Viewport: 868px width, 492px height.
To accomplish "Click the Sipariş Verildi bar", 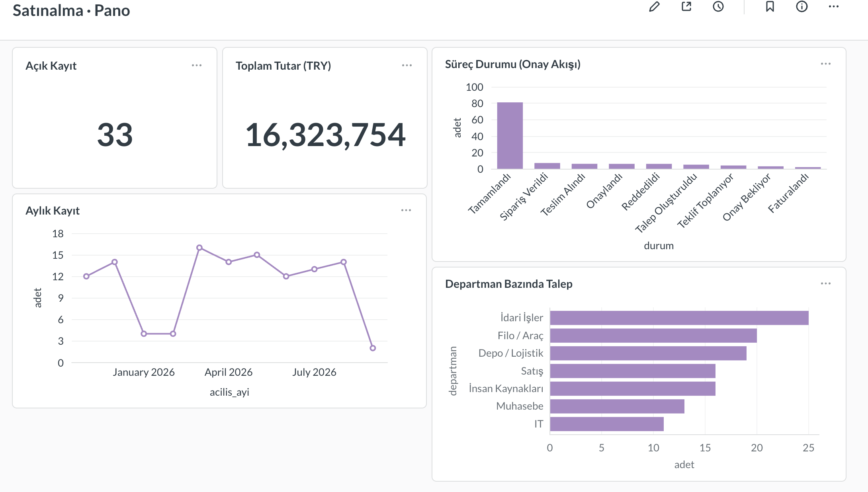I will point(547,166).
